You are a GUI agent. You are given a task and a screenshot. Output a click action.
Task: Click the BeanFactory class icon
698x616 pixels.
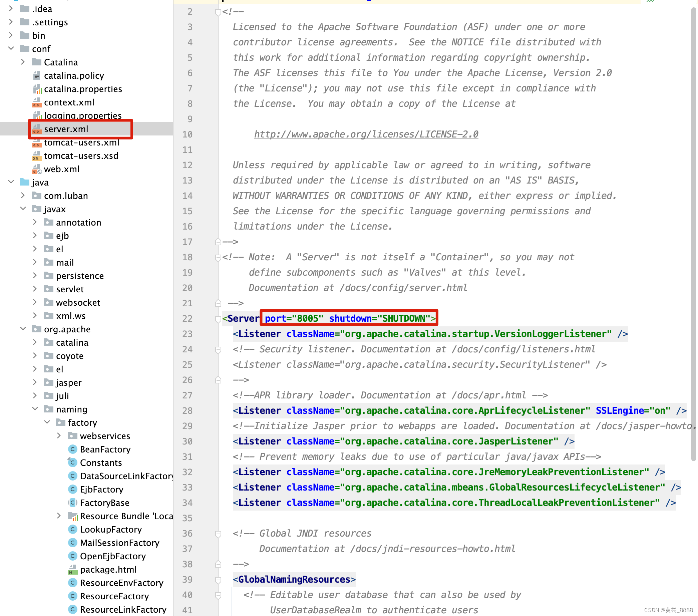[72, 449]
